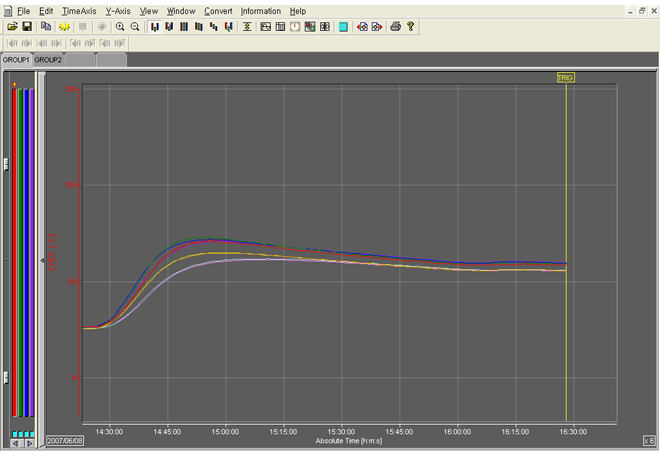Click the Save floppy disk icon

[27, 27]
